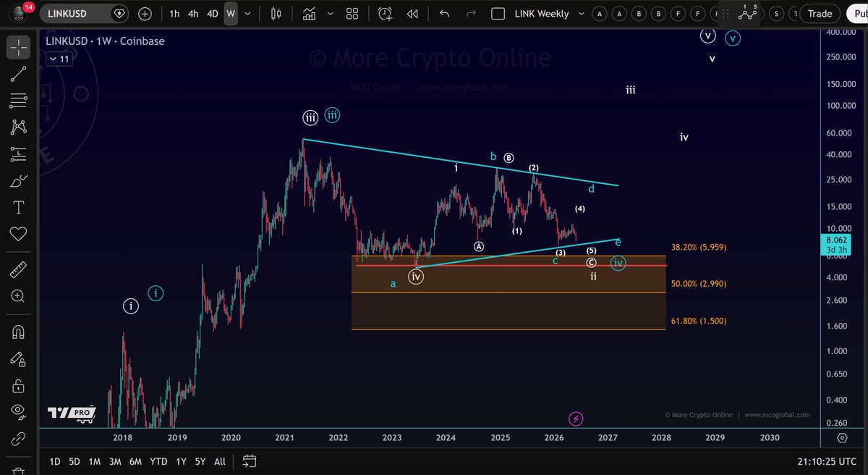The height and width of the screenshot is (475, 868).
Task: Open the heart icons tool
Action: [18, 235]
